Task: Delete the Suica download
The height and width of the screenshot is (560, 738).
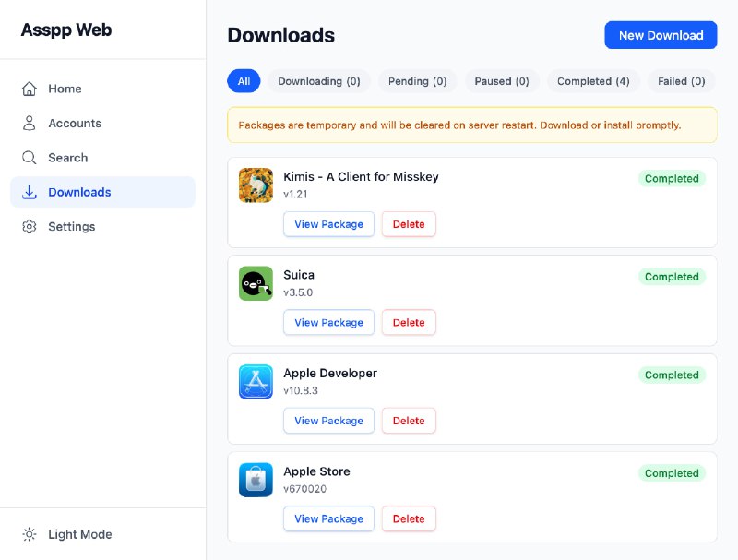Action: point(409,322)
